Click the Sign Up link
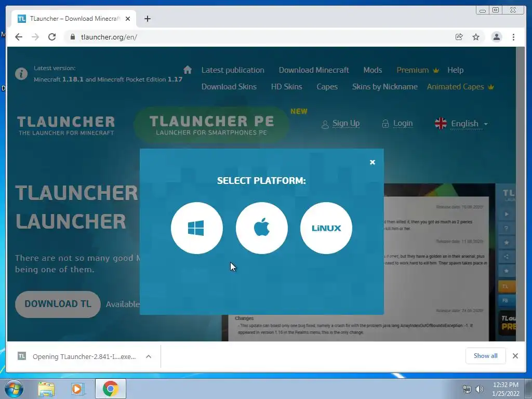The image size is (532, 399). click(341, 124)
